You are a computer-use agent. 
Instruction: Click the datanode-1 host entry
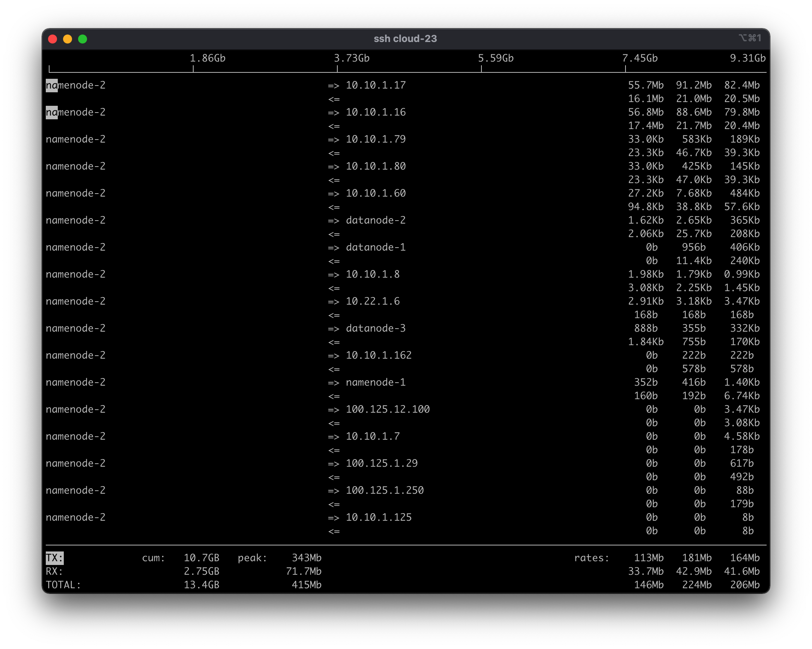click(x=376, y=247)
